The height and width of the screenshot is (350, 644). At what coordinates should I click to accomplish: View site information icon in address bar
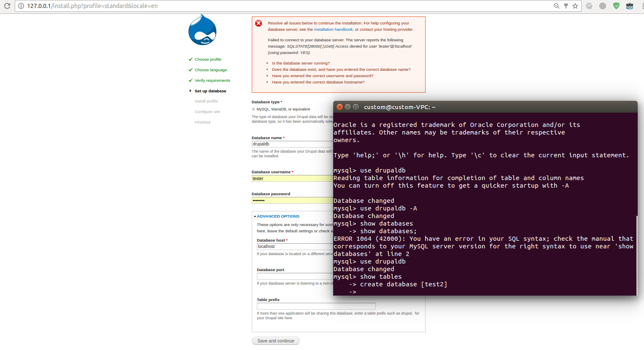(x=21, y=6)
